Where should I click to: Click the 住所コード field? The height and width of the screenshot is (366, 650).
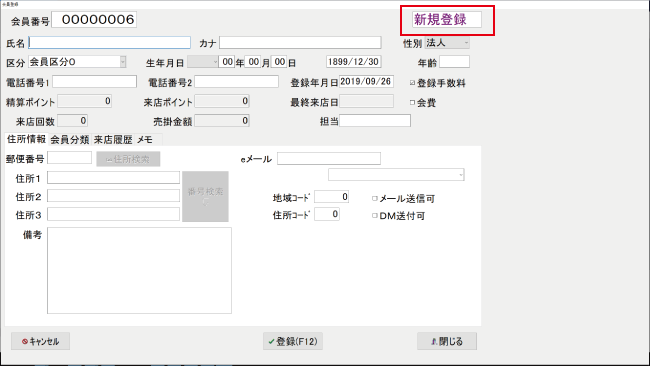pyautogui.click(x=327, y=214)
